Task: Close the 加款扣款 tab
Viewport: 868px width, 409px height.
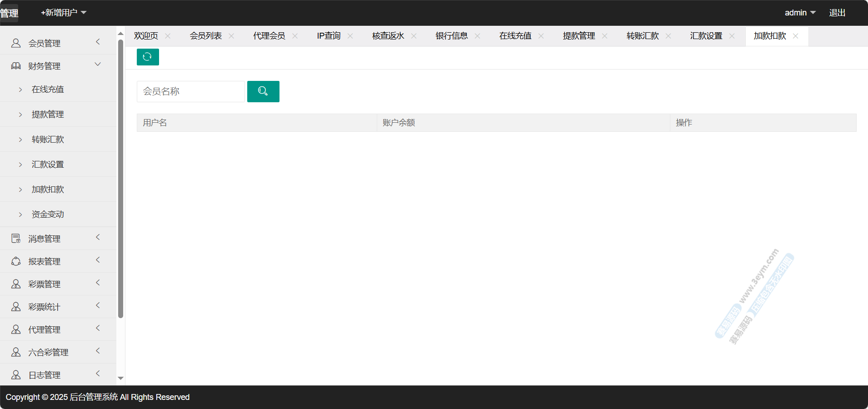Action: pyautogui.click(x=795, y=36)
